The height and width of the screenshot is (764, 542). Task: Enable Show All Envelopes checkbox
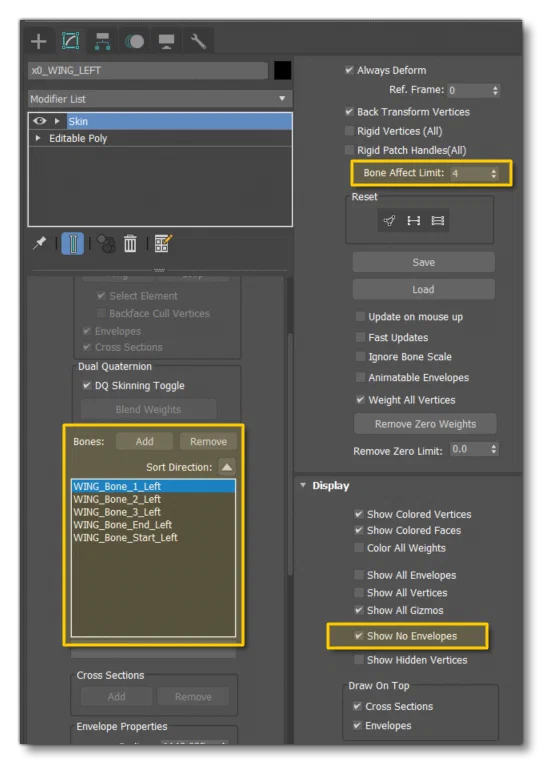[359, 575]
